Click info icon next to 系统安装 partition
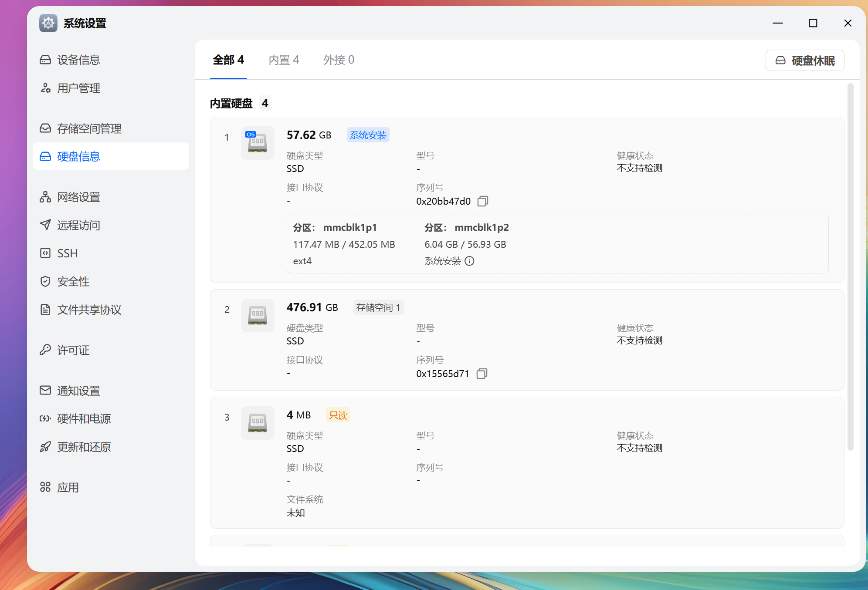The height and width of the screenshot is (590, 868). (469, 261)
